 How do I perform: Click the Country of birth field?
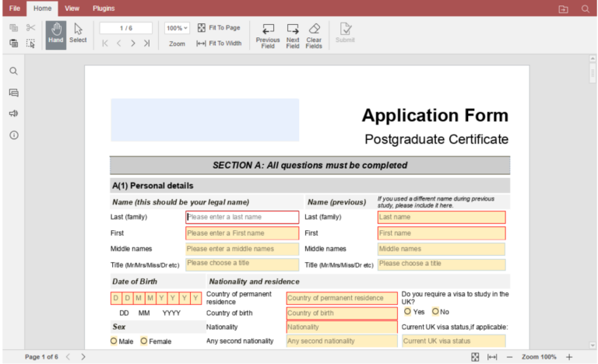(x=341, y=313)
